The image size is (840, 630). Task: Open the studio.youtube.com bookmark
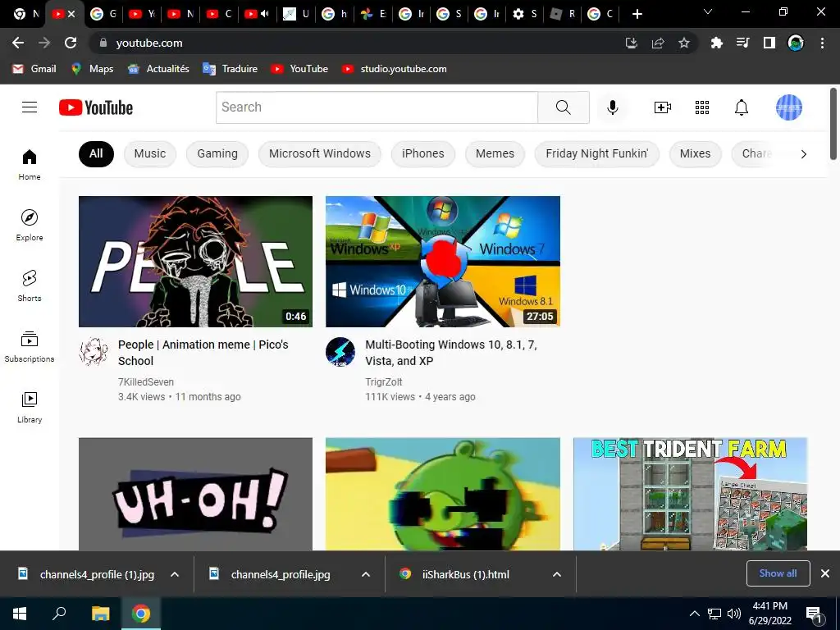[395, 69]
